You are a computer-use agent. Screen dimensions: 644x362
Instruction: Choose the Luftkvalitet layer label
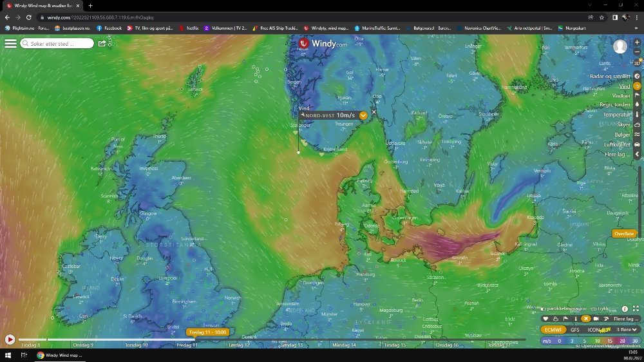point(617,145)
